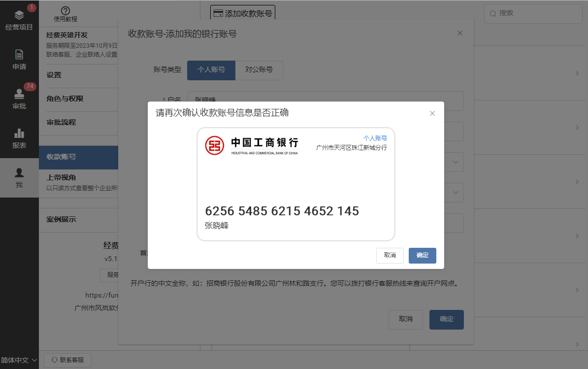The width and height of the screenshot is (588, 369).
Task: Close the confirmation dialog with X
Action: [x=432, y=113]
